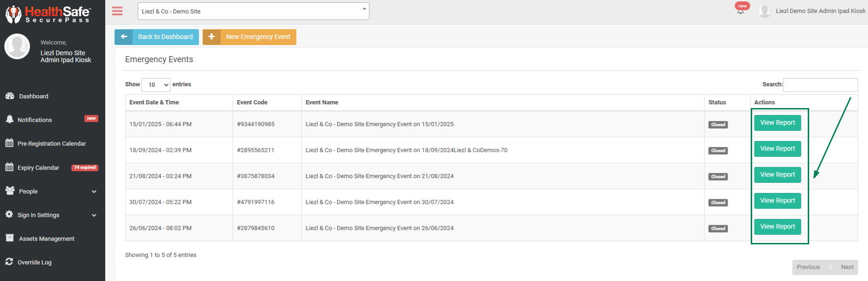
Task: Click into the Search input field
Action: click(820, 85)
